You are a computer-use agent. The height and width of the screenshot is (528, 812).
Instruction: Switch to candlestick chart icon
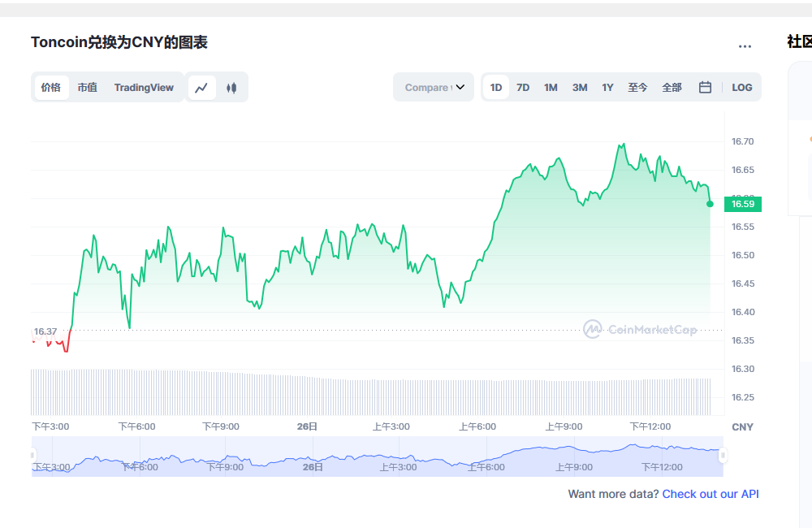231,88
